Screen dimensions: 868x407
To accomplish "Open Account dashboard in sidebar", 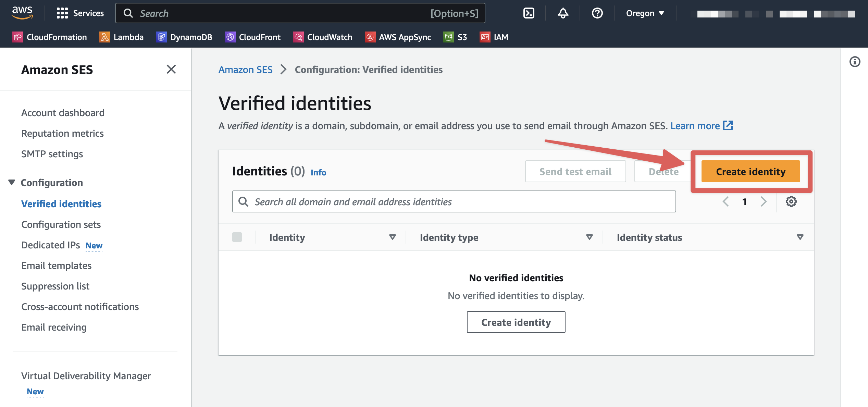I will pos(63,113).
